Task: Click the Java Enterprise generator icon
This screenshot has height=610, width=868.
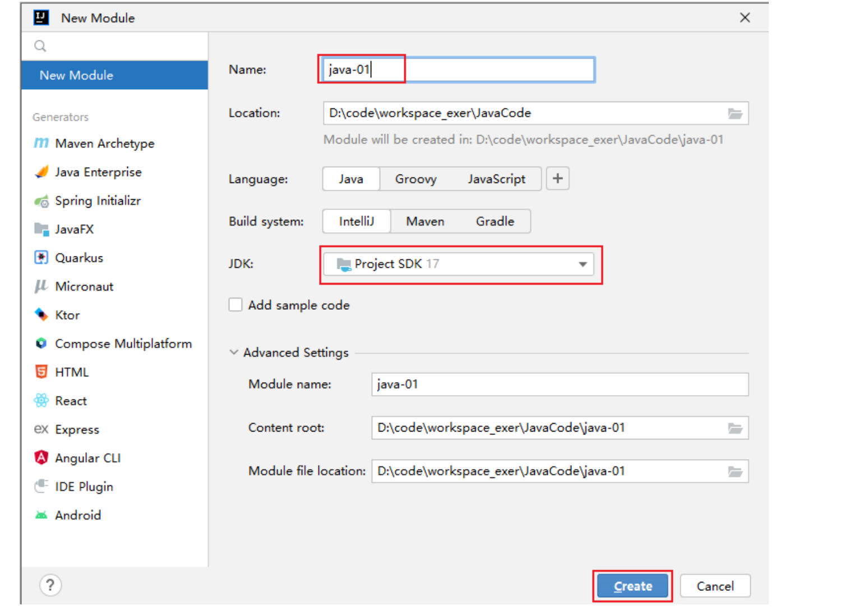Action: tap(41, 172)
